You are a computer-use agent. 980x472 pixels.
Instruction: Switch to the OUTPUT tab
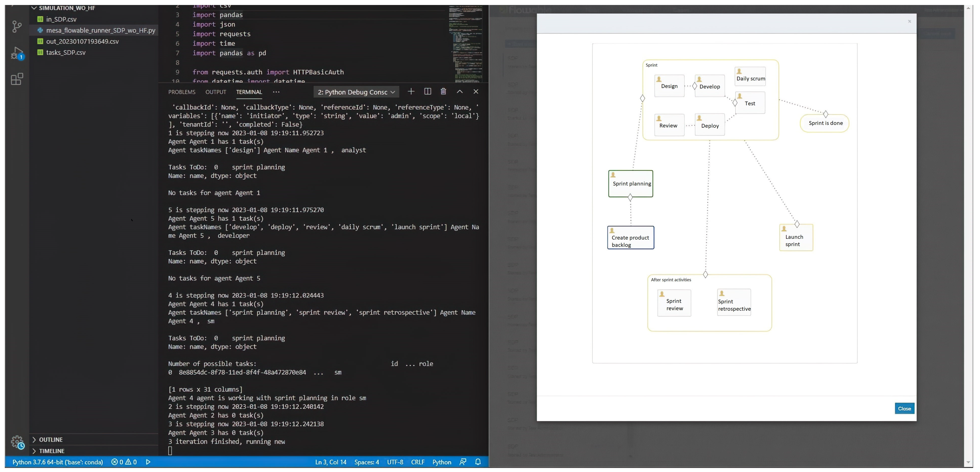coord(215,92)
